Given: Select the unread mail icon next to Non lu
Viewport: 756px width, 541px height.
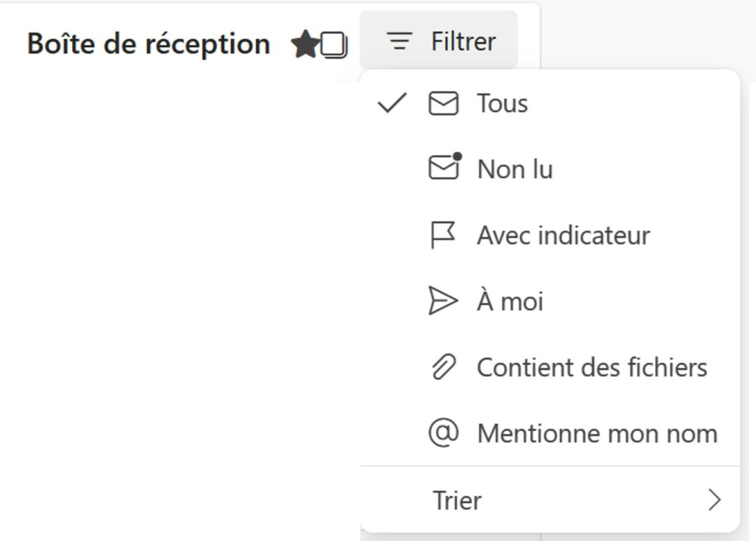Looking at the screenshot, I should [x=442, y=168].
